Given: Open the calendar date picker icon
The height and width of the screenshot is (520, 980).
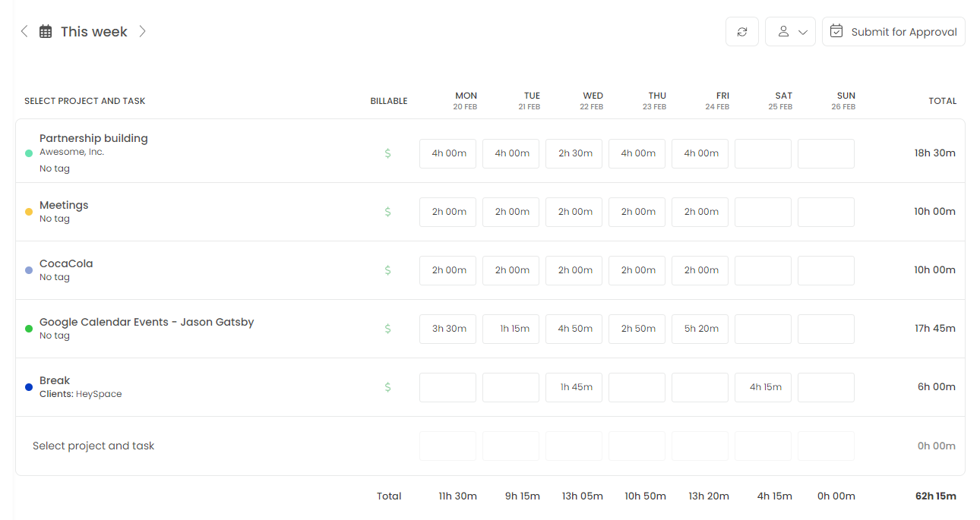Looking at the screenshot, I should click(46, 32).
